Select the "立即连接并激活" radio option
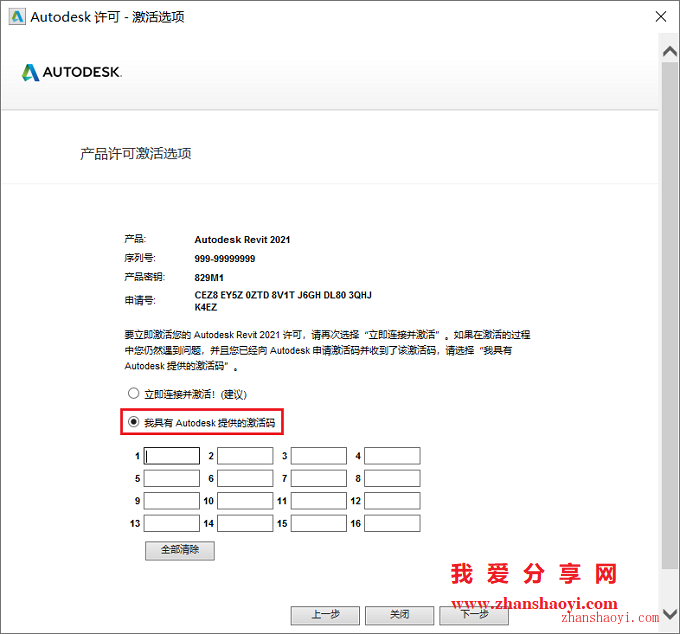680x634 pixels. (x=133, y=393)
